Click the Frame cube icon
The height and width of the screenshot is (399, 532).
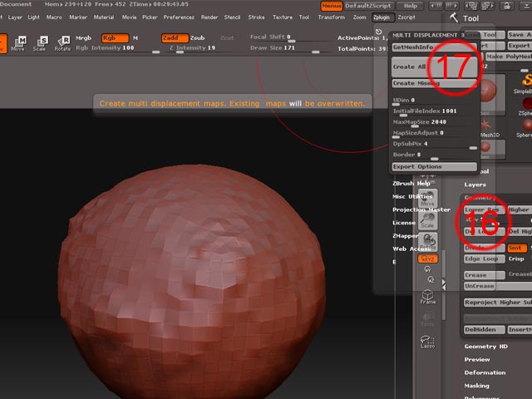click(427, 297)
